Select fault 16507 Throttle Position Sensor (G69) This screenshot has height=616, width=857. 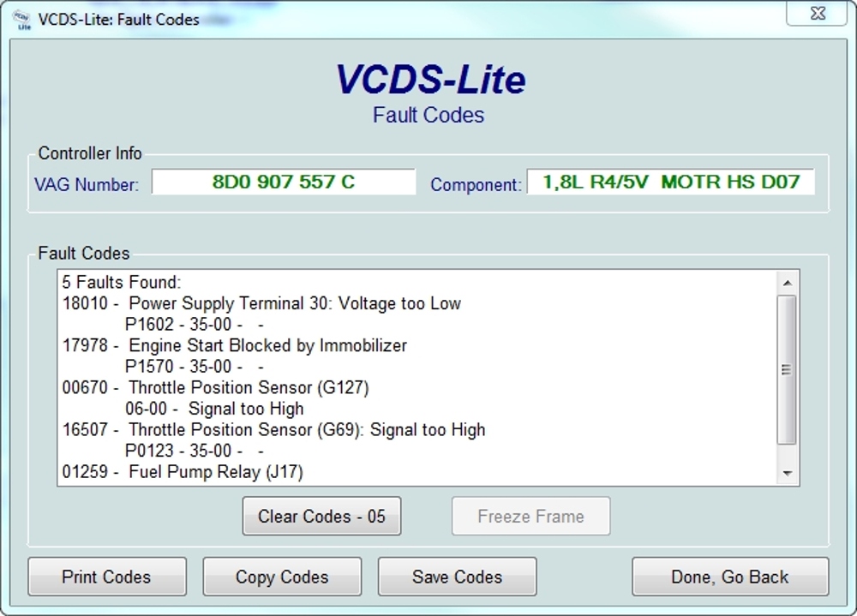click(274, 429)
